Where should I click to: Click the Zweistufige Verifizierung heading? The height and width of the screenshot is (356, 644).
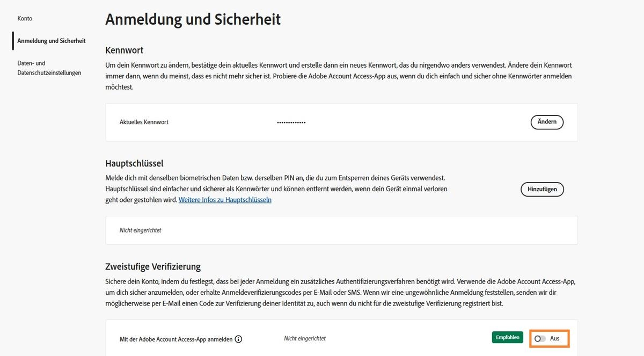click(153, 266)
